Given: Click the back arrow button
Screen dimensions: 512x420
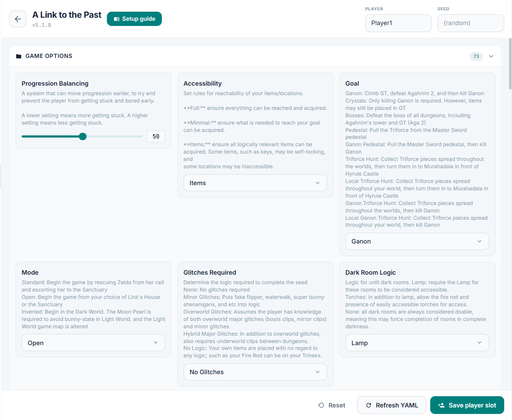Looking at the screenshot, I should tap(18, 19).
